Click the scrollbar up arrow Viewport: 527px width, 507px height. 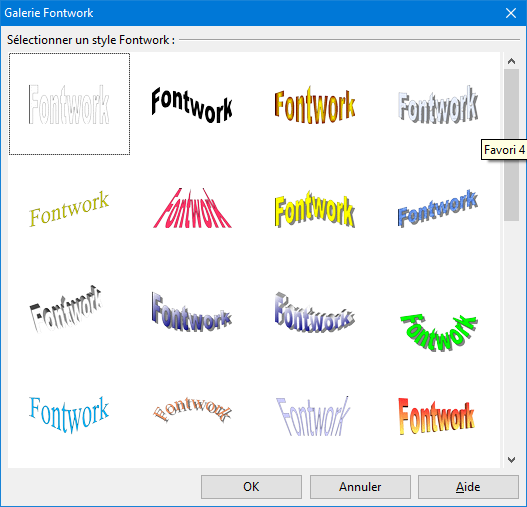click(x=512, y=61)
